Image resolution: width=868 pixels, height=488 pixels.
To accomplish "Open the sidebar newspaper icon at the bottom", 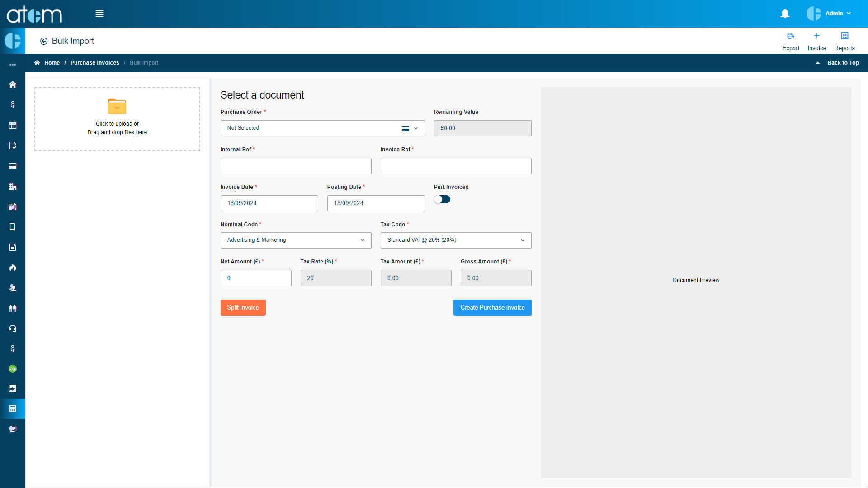I will [x=13, y=429].
